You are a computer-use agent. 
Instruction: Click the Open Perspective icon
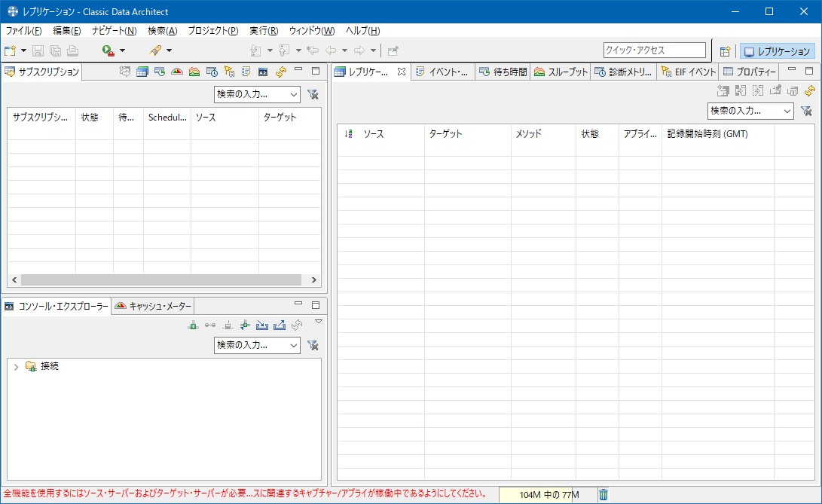[x=725, y=51]
